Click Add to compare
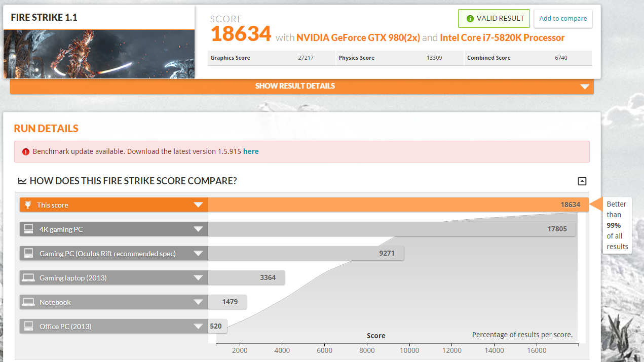Screen dimensions: 644x362 pos(563,18)
